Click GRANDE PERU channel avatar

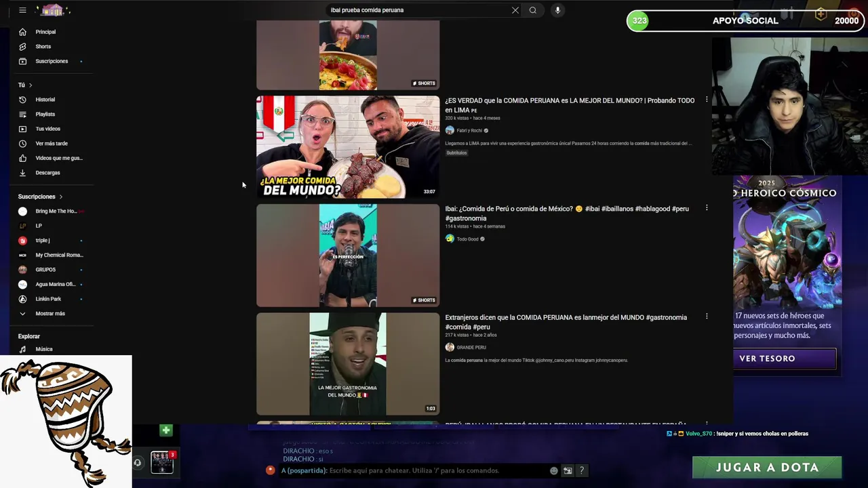pyautogui.click(x=450, y=347)
